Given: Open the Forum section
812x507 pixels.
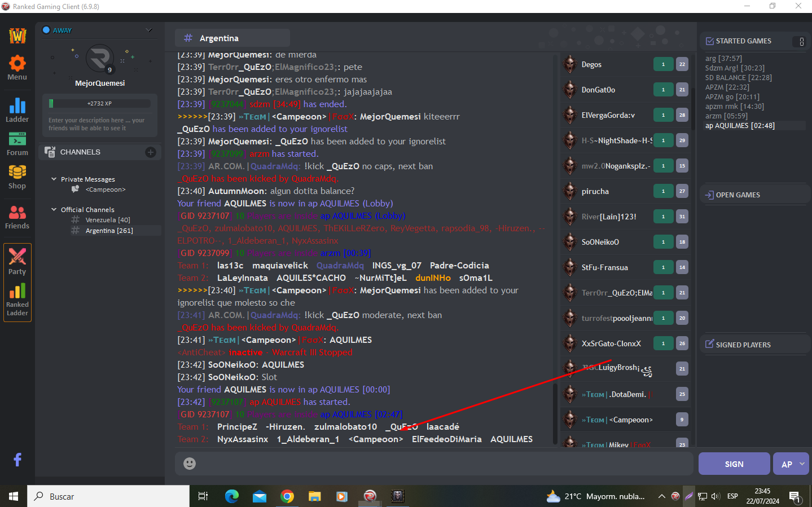Looking at the screenshot, I should 17,144.
